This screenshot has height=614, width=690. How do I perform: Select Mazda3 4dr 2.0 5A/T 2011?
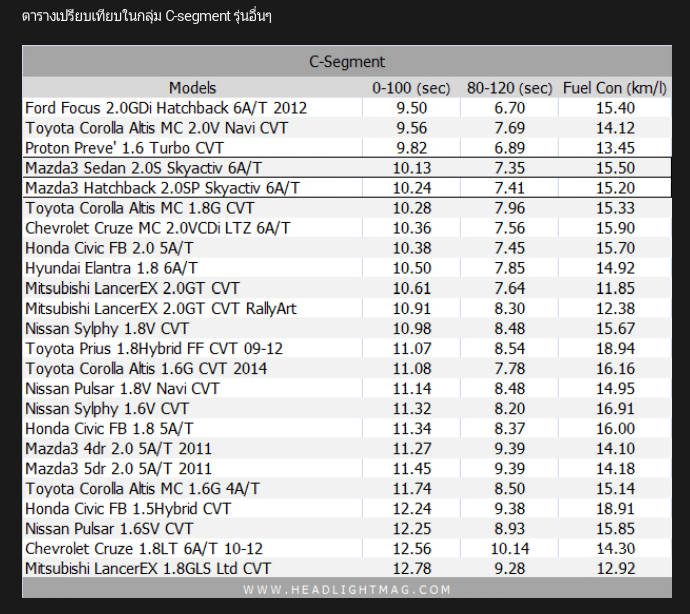pyautogui.click(x=118, y=449)
